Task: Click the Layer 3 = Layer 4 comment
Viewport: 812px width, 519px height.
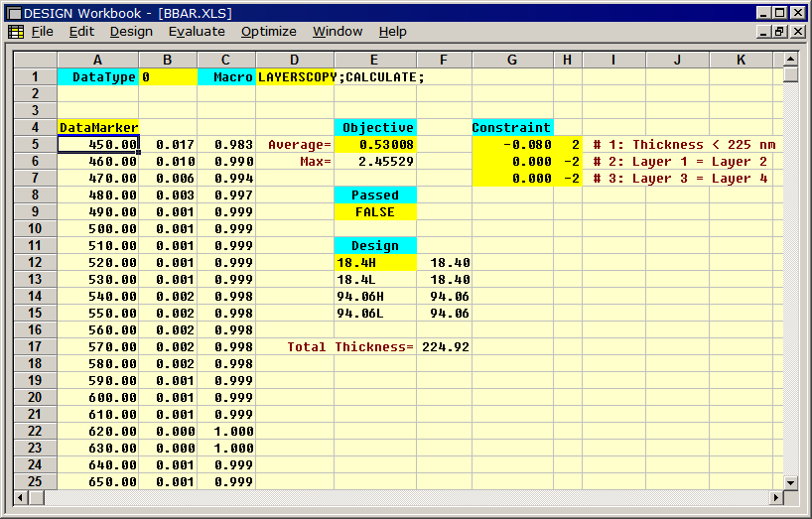Action: (680, 179)
